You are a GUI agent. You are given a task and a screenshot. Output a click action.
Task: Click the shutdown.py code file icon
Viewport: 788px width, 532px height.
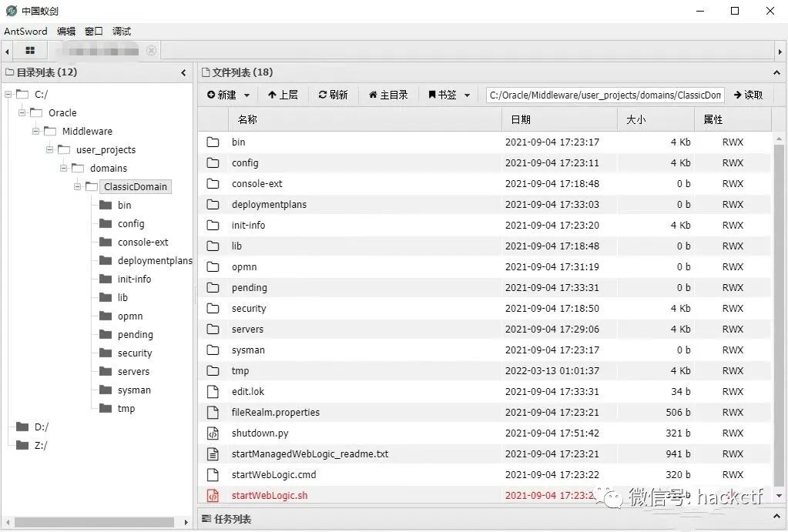coord(213,433)
